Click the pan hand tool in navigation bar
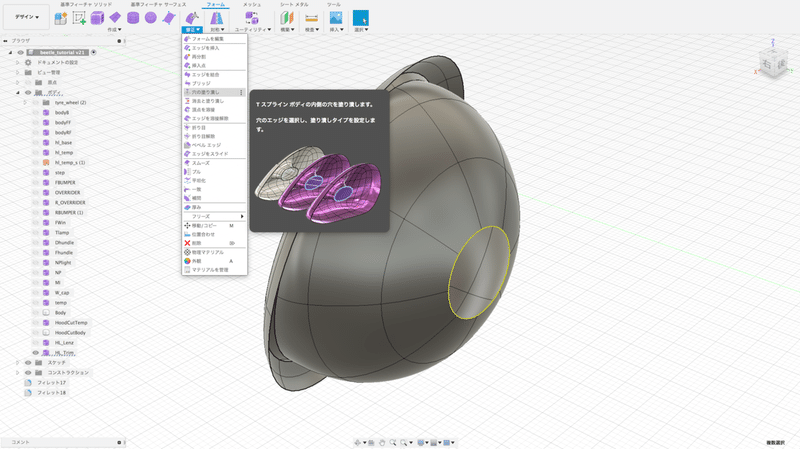 click(x=382, y=442)
